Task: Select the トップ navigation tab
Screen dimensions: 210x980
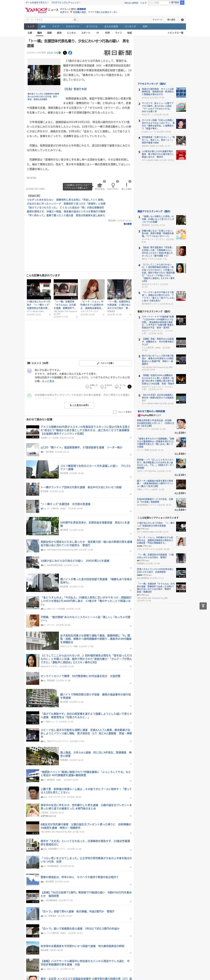Action: [31, 27]
